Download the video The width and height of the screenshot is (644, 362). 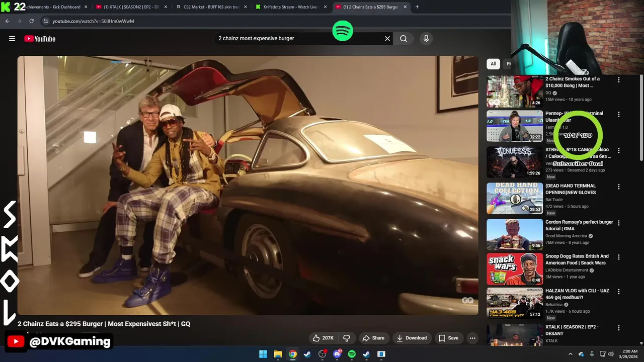(412, 338)
